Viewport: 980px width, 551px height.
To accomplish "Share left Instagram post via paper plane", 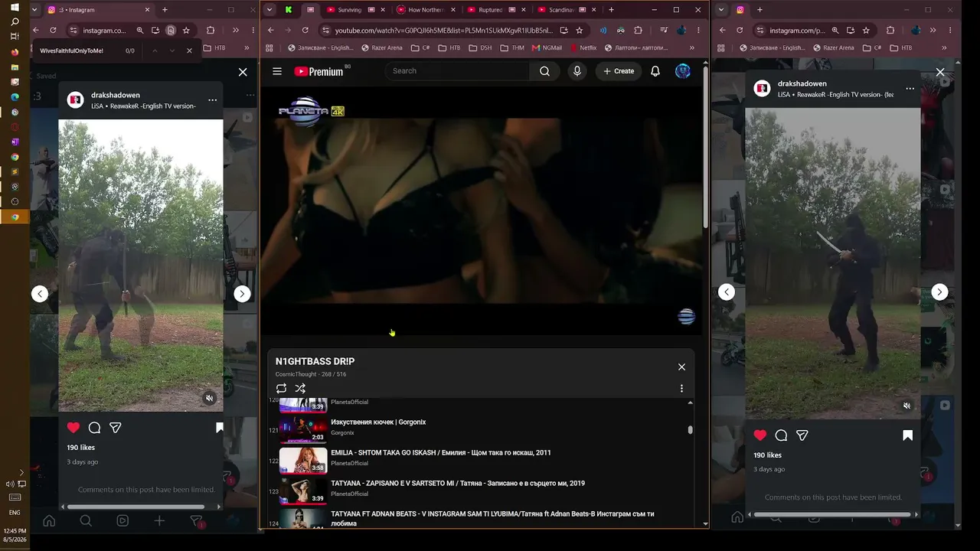I will 116,428.
